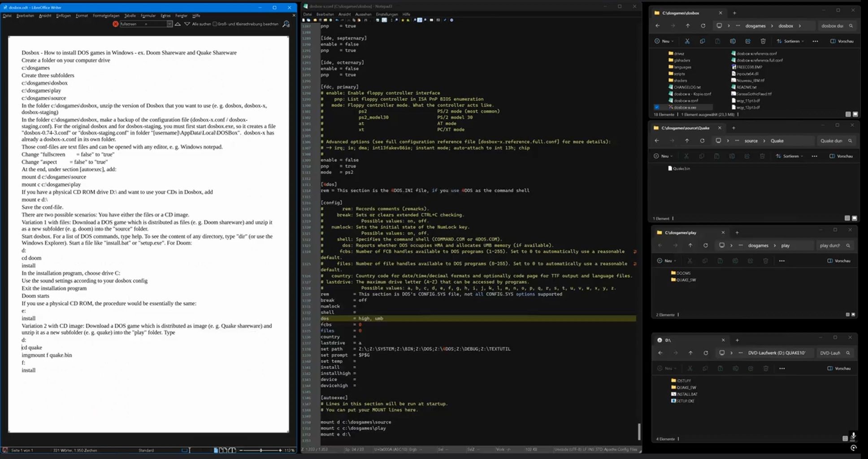Expand chevron after dosbox in address bar
868x459 pixels.
[799, 26]
